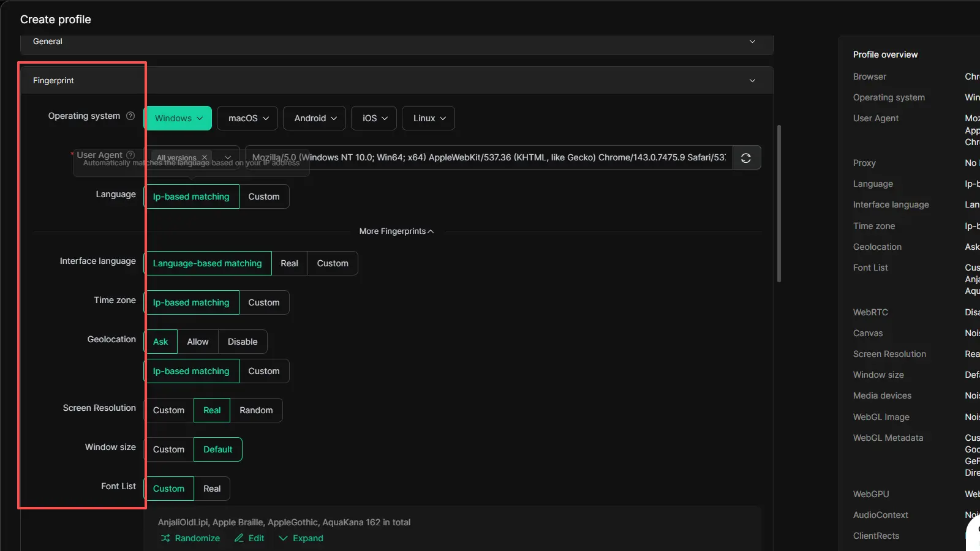Screen dimensions: 980x551
Task: Expand the General section
Action: pyautogui.click(x=752, y=42)
